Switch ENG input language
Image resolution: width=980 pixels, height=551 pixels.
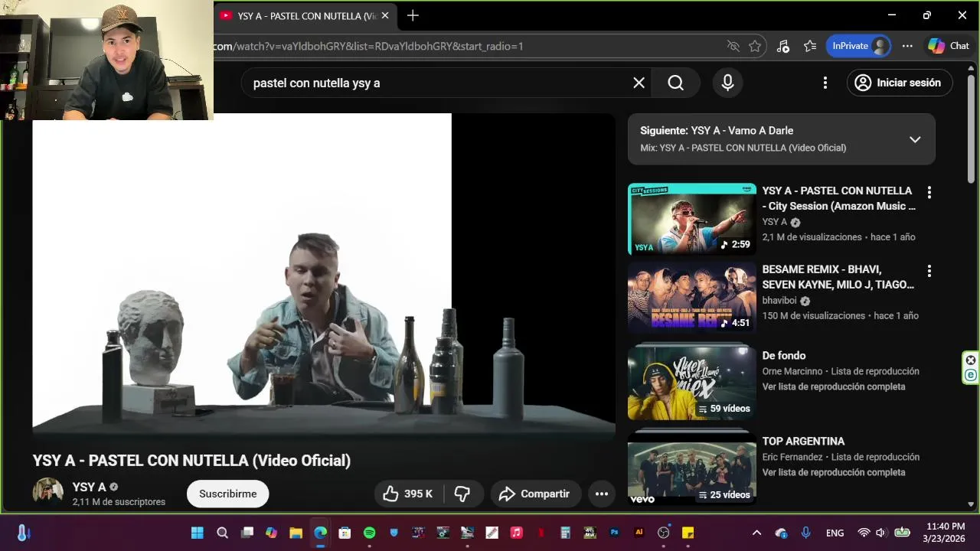click(x=835, y=533)
